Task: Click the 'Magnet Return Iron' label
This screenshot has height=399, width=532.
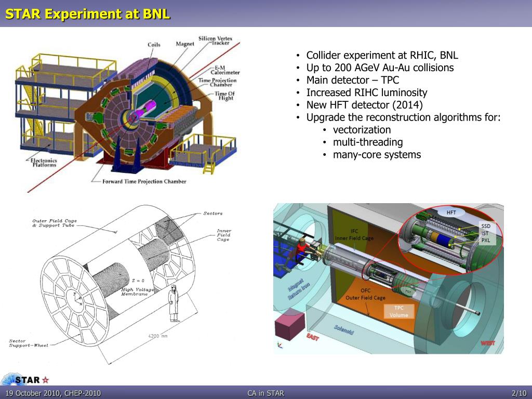Action: click(299, 289)
